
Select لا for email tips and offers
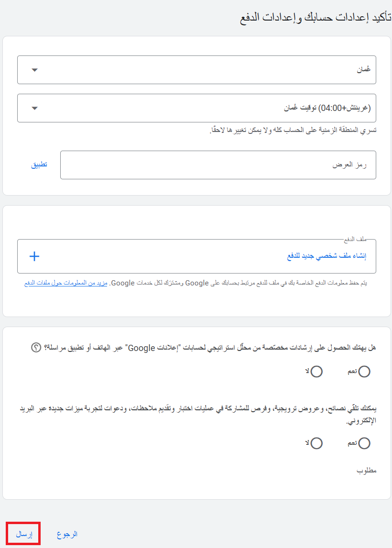[x=316, y=443]
